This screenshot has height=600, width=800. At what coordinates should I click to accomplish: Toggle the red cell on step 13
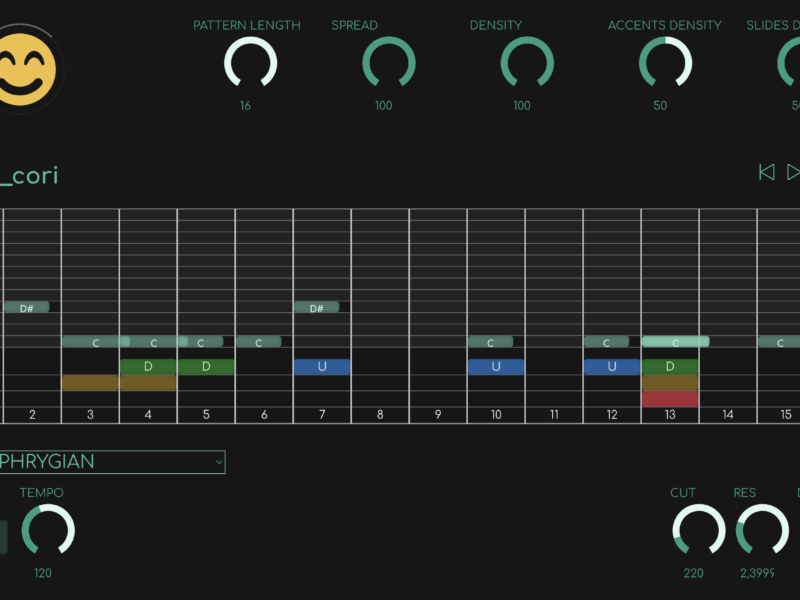[670, 399]
